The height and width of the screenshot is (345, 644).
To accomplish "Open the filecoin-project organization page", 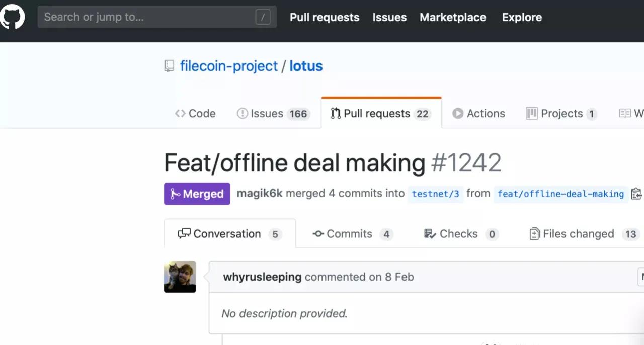I will 229,66.
